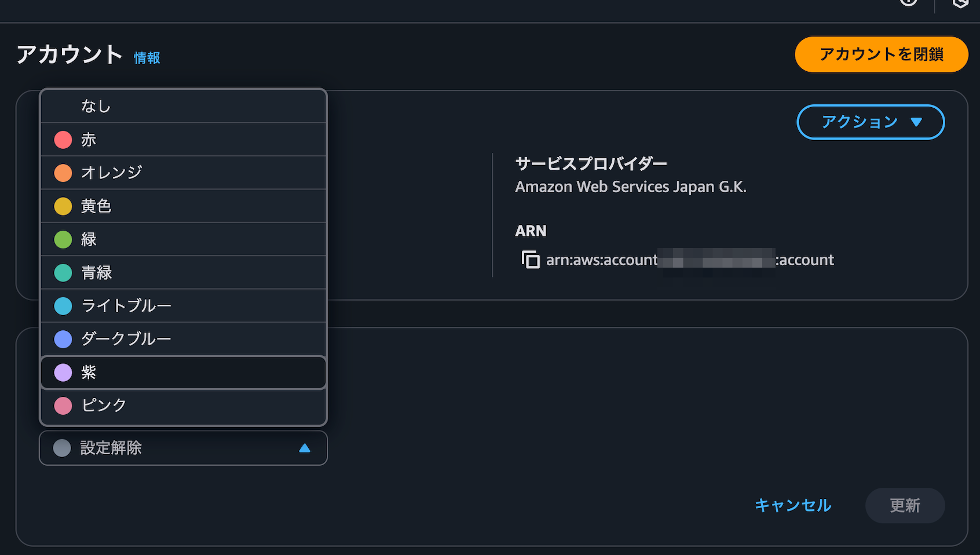Choose the 緑 (green) color option
The height and width of the screenshot is (555, 980).
[183, 239]
